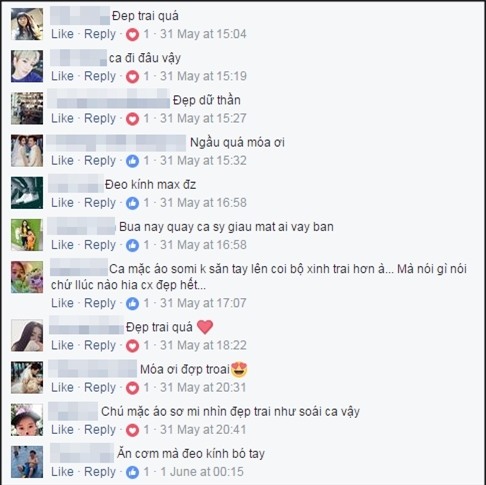Like the 'Ăn cơm mà đeo kính' comment
Screen dimensions: 486x485
coord(62,472)
